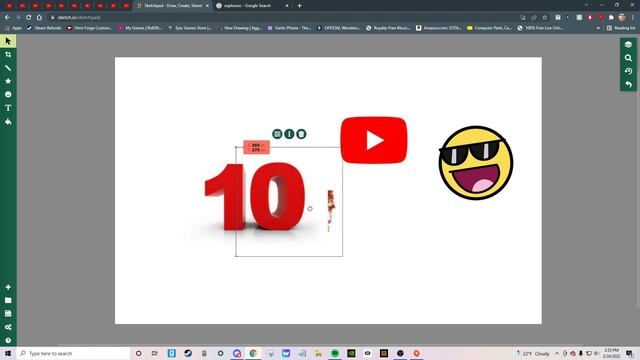Open the Clipart smiley tool

8,95
